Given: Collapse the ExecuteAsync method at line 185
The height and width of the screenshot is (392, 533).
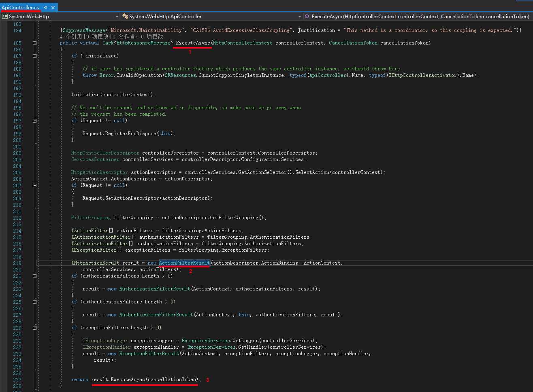Looking at the screenshot, I should click(34, 43).
